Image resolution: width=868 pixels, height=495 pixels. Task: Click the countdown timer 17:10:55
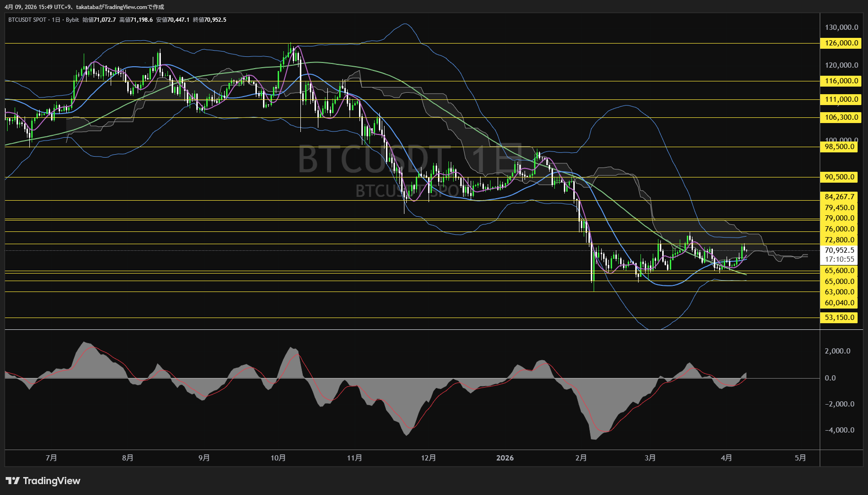pyautogui.click(x=840, y=259)
